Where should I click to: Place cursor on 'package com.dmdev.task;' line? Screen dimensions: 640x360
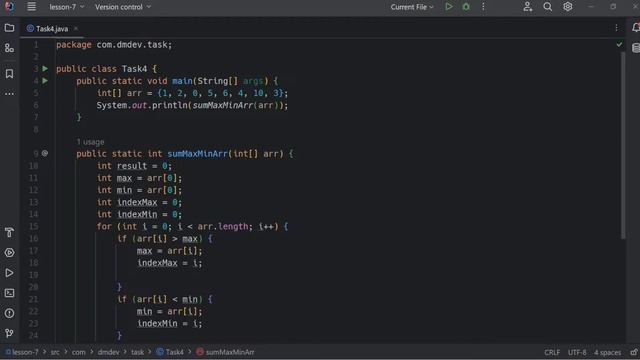[x=114, y=45]
